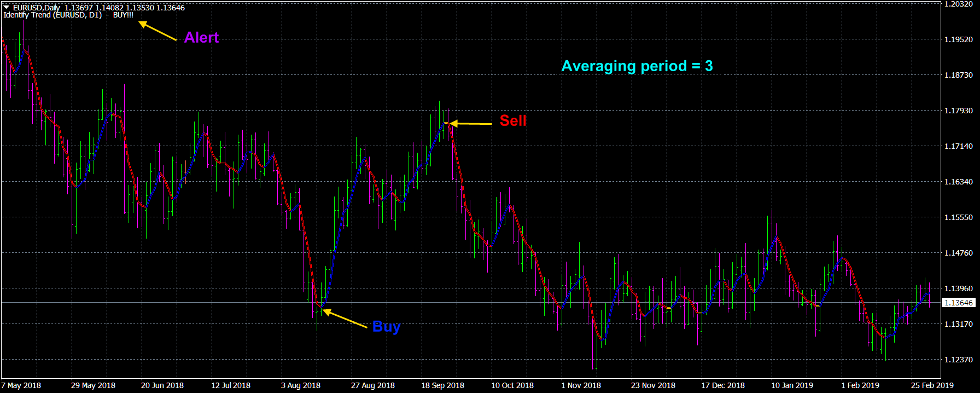Screen dimensions: 980x393
Task: Click the 10 Oct 2018 date label
Action: [x=512, y=385]
